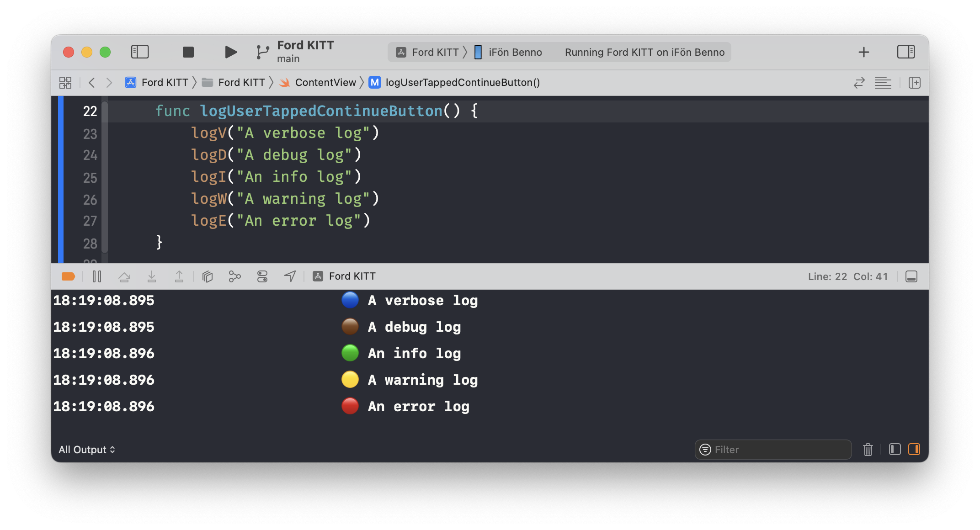Click Ford KITT process in debug bar
This screenshot has width=980, height=530.
point(344,276)
